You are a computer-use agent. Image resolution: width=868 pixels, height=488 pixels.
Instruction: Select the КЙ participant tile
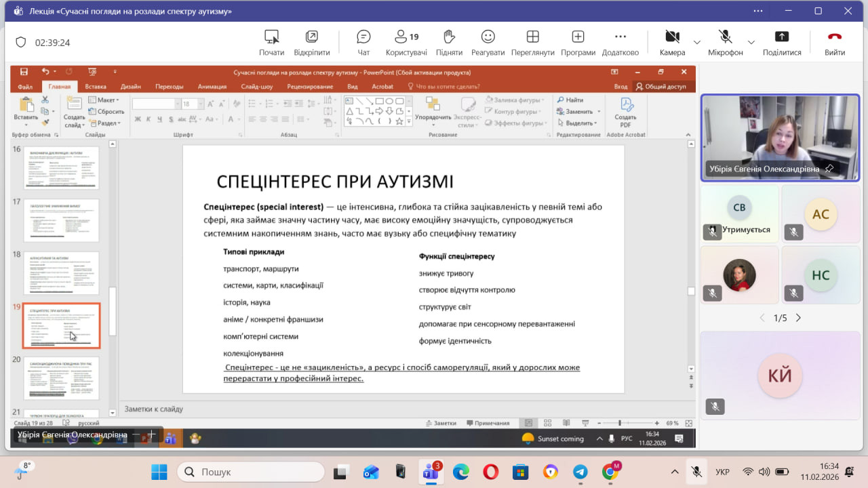click(x=780, y=375)
